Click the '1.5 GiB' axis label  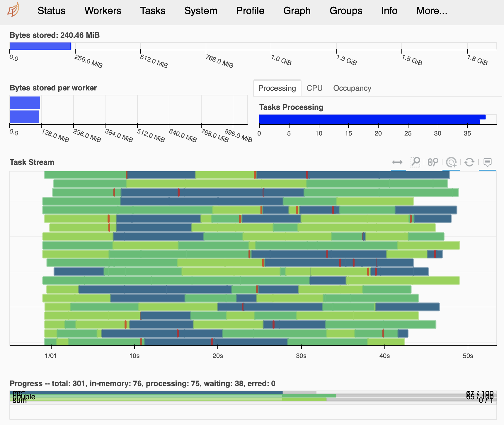pos(412,60)
